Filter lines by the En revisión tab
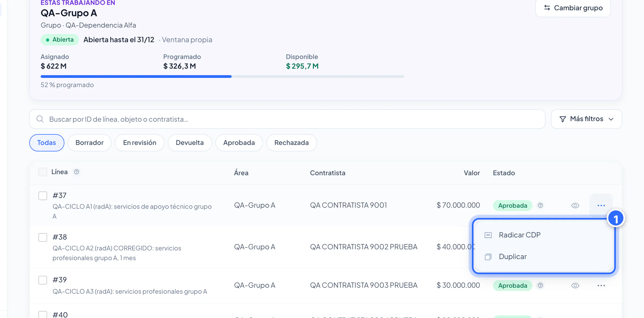 pos(140,143)
